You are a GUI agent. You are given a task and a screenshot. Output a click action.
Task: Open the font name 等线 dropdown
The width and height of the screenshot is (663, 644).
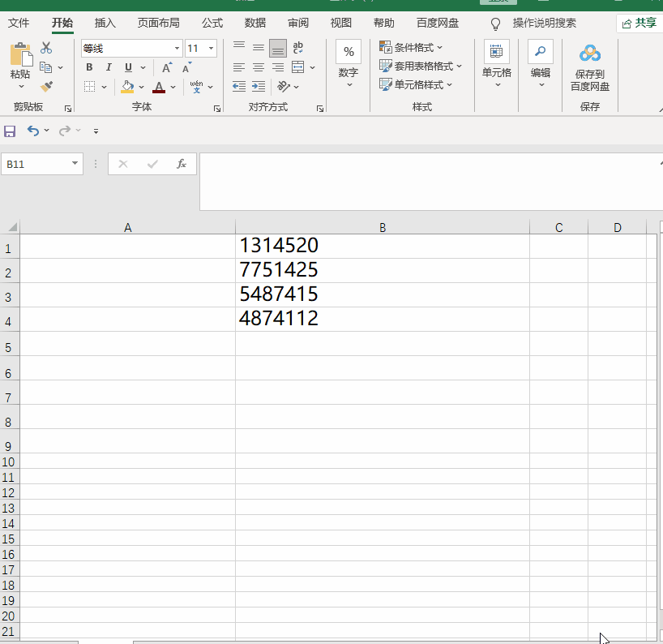pyautogui.click(x=178, y=48)
